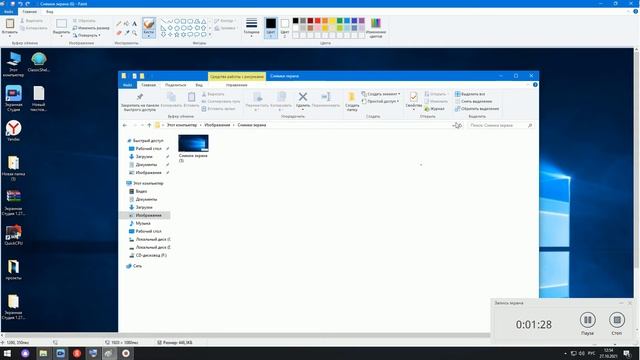Click Properties (Свойства) icon in Explorer ribbon
The image size is (640, 360).
click(413, 97)
